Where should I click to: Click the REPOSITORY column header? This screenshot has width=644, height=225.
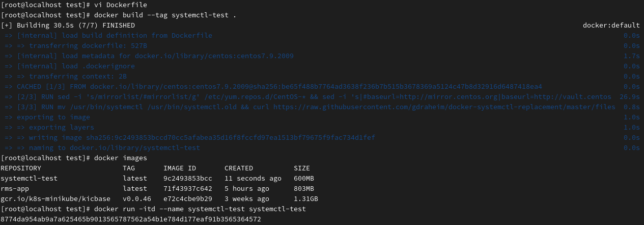[x=21, y=168]
